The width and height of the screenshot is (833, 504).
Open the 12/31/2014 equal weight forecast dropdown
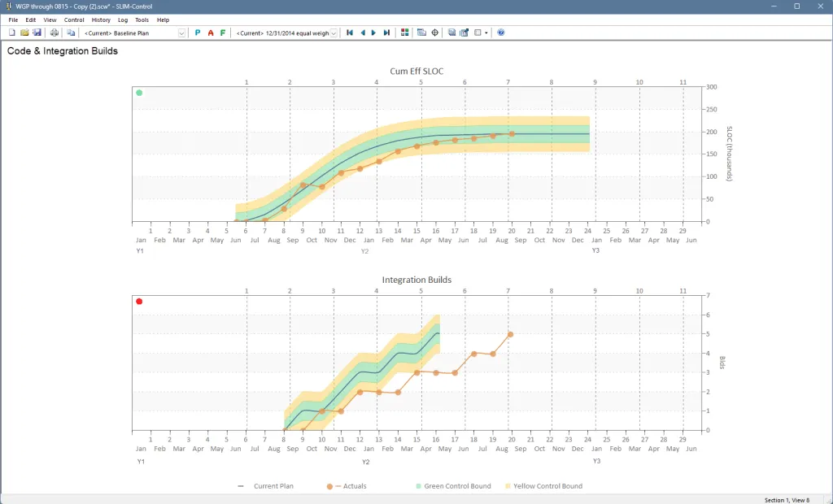coord(334,33)
